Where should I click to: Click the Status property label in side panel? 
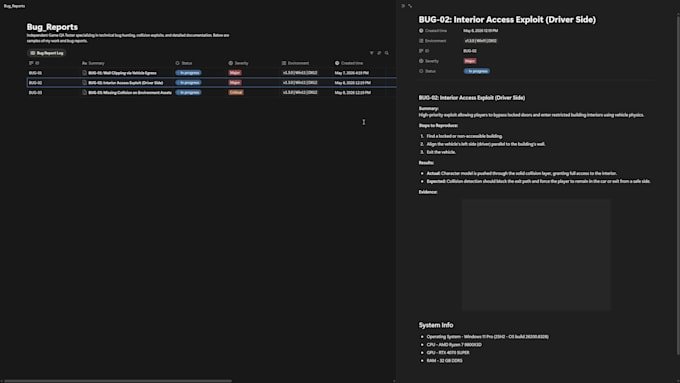427,71
